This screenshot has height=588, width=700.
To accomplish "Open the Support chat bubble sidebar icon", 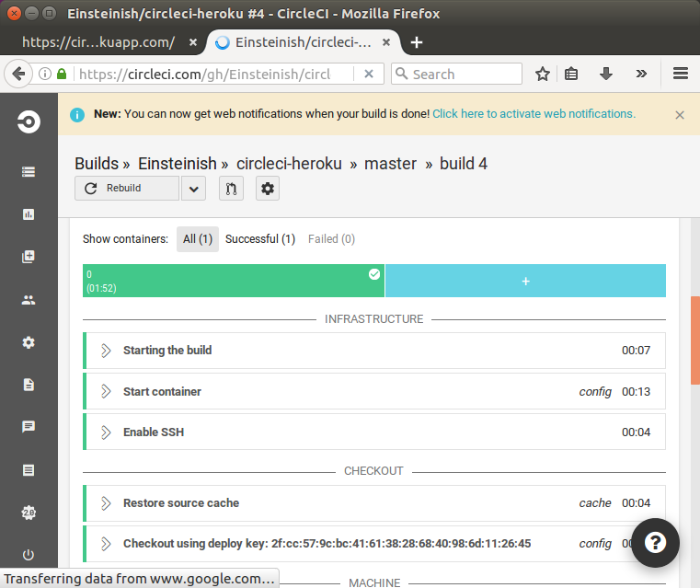I will 29,427.
